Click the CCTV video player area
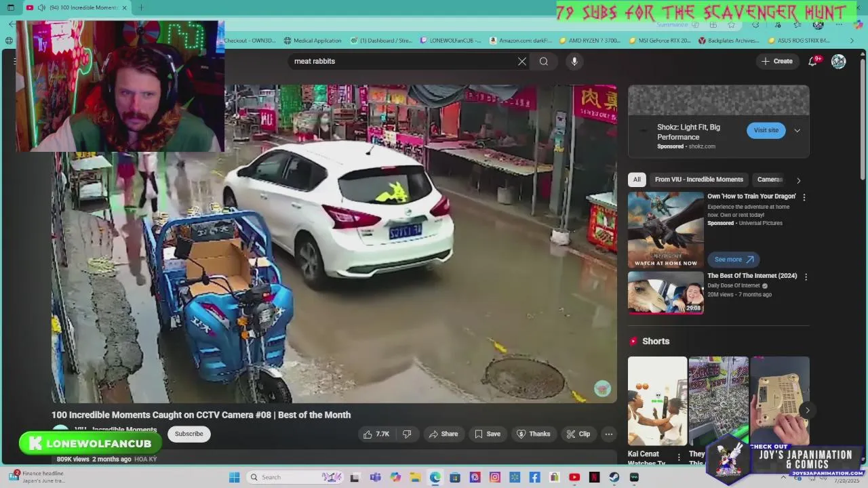This screenshot has height=488, width=868. tap(334, 244)
